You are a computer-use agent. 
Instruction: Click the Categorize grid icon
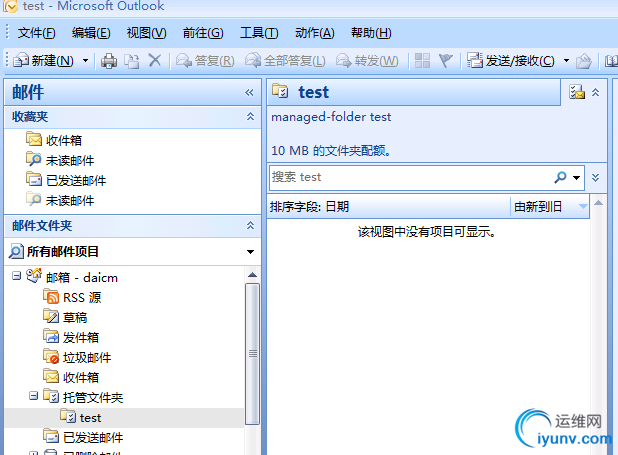pos(423,61)
